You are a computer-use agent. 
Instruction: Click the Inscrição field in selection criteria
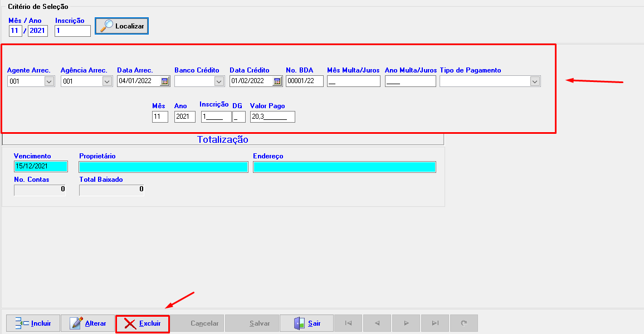[72, 31]
